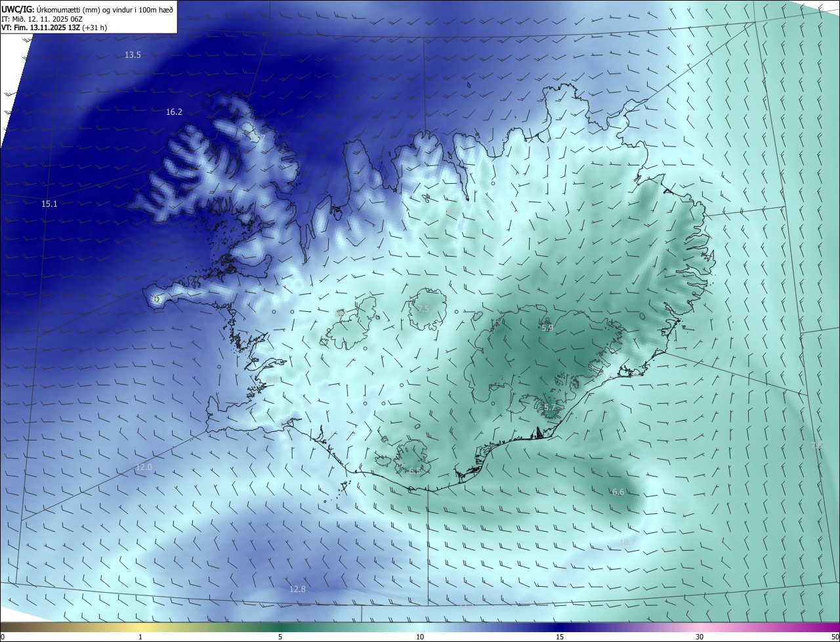Click the map value label '10.7'
Image resolution: width=840 pixels, height=642 pixels.
point(627,542)
